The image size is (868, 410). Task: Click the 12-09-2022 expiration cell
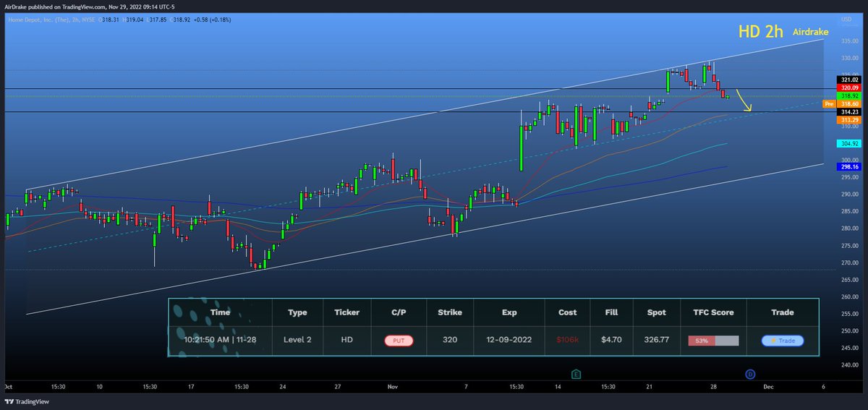(509, 340)
